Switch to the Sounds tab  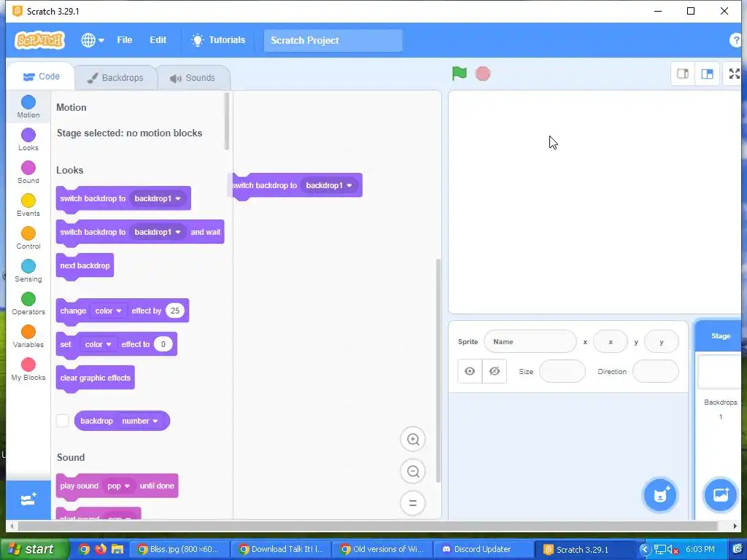[x=193, y=77]
